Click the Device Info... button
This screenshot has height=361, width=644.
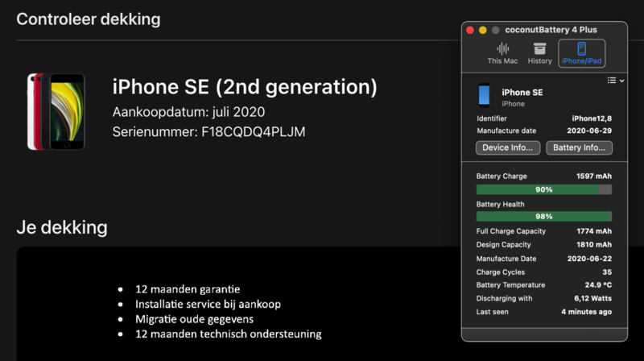pyautogui.click(x=508, y=147)
